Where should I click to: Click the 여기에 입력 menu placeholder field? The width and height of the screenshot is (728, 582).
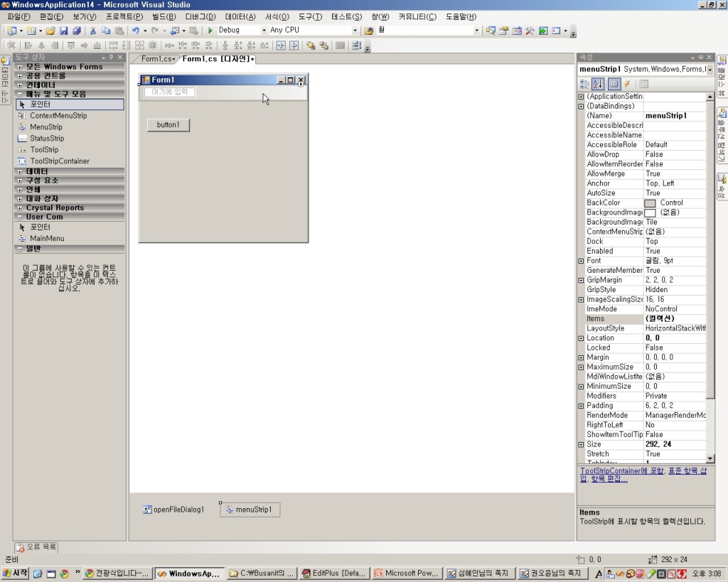169,92
